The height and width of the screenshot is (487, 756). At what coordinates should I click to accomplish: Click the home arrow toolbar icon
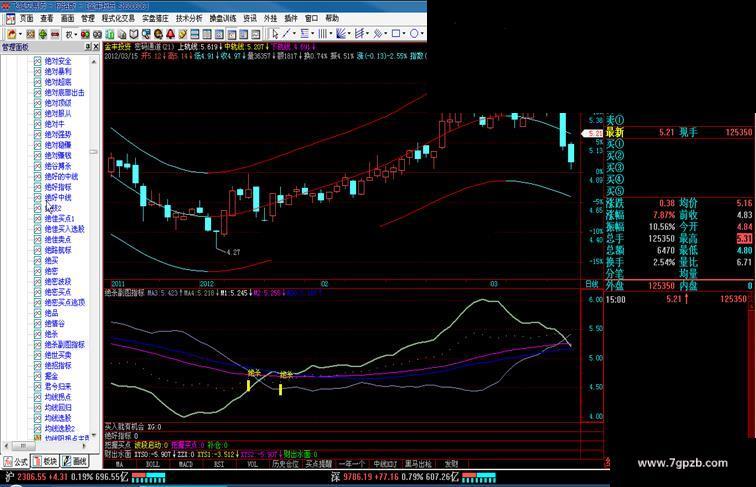point(12,34)
